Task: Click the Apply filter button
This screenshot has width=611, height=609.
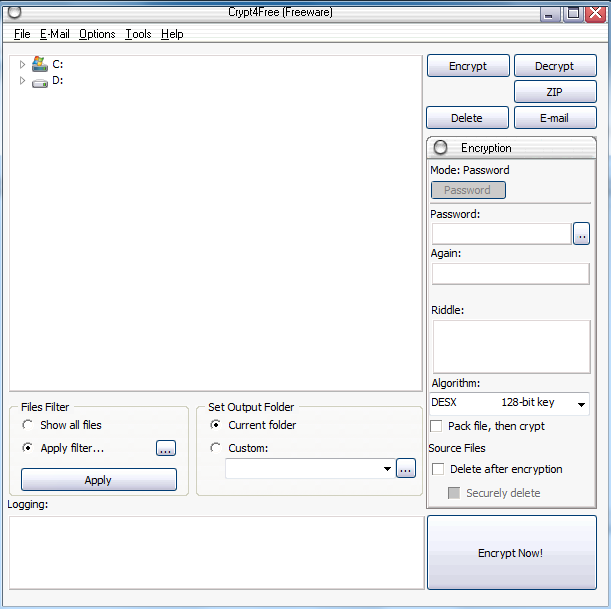Action: [x=99, y=480]
